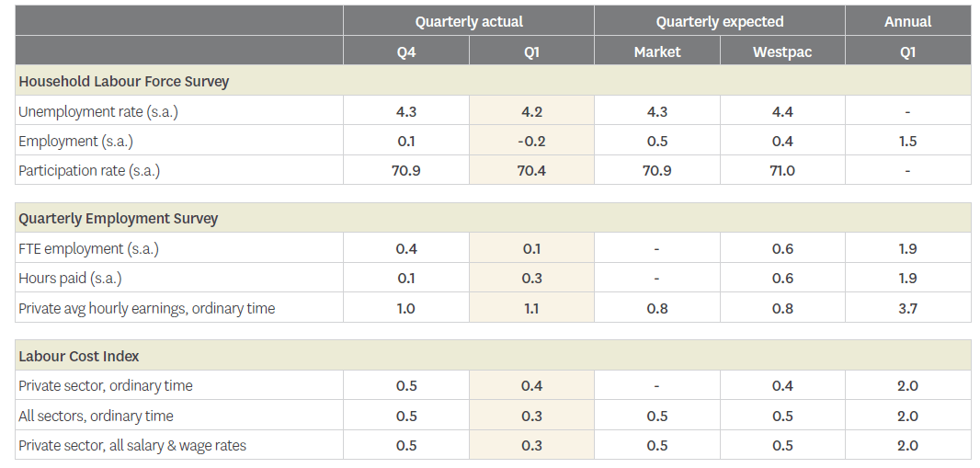Screen dimensions: 980x468
Task: Click the Westpac participation forecast 71.0
Action: (782, 170)
